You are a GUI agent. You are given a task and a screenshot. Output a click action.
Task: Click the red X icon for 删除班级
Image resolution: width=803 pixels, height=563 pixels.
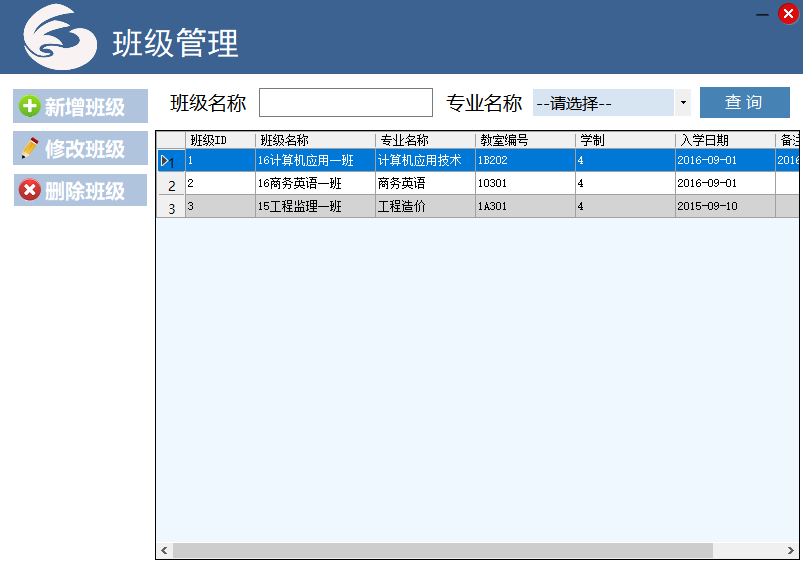point(30,190)
